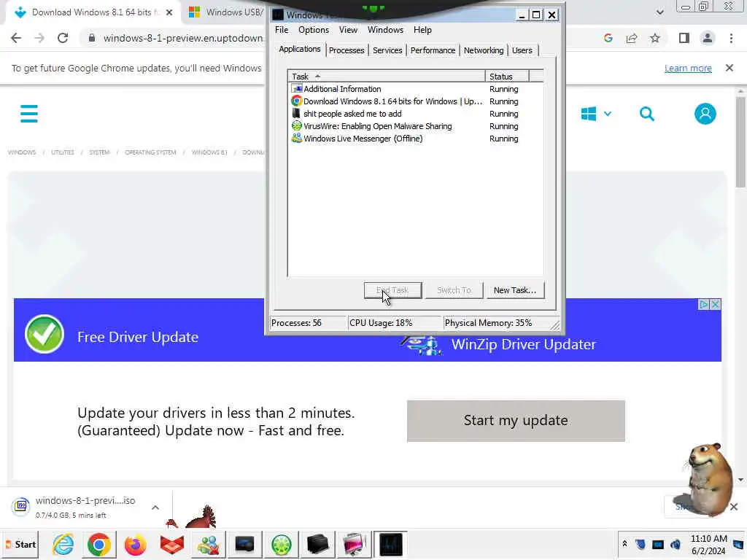Open the Uptodown hamburger menu
The width and height of the screenshot is (747, 560).
(x=29, y=114)
